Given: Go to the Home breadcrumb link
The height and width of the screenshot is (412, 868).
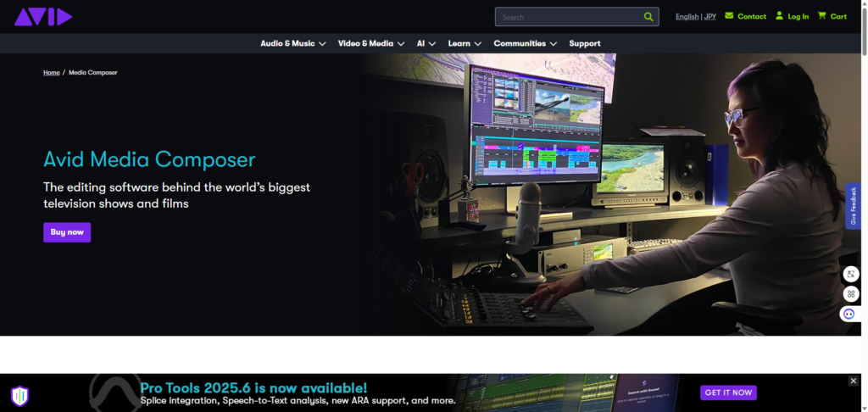Looking at the screenshot, I should click(52, 73).
